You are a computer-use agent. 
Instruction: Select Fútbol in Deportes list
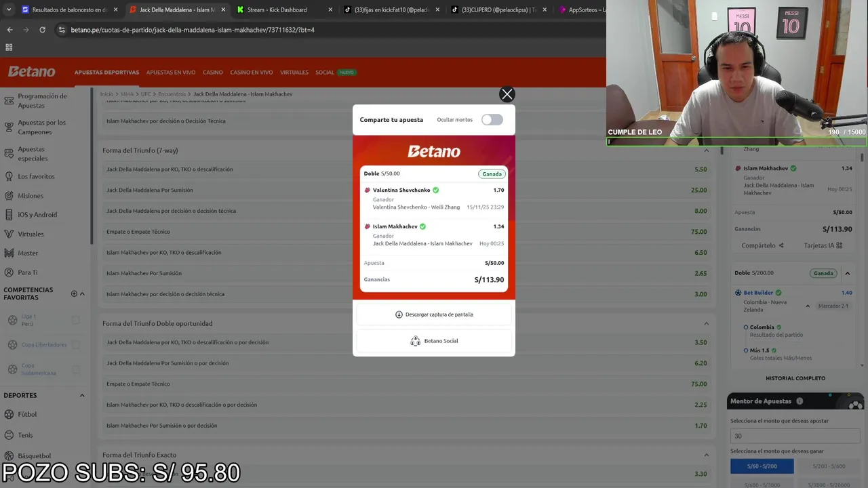[27, 414]
